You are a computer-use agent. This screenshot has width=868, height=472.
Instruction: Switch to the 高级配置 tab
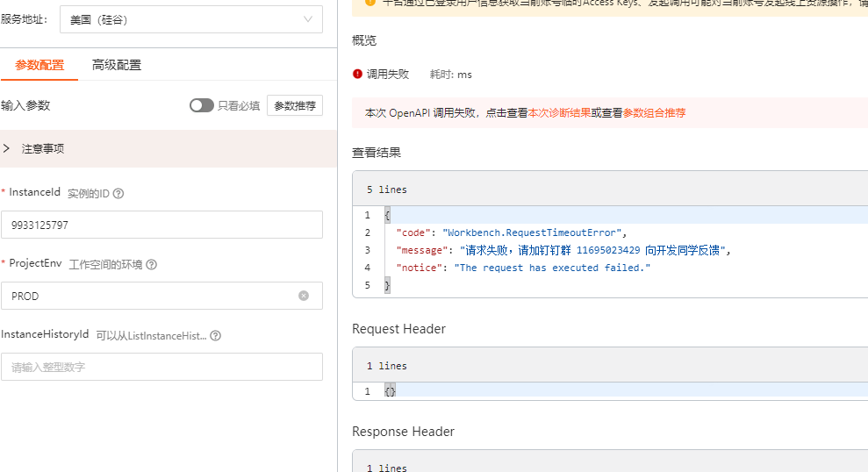point(117,65)
